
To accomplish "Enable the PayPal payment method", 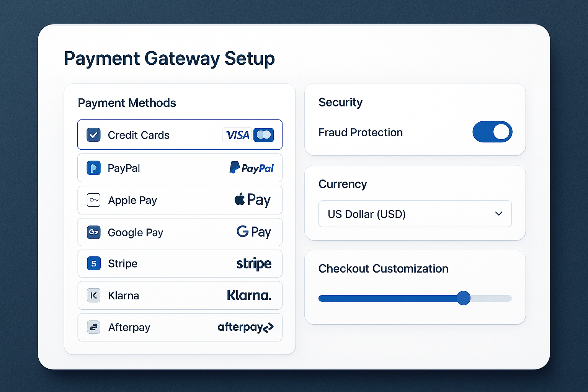I will pyautogui.click(x=180, y=168).
